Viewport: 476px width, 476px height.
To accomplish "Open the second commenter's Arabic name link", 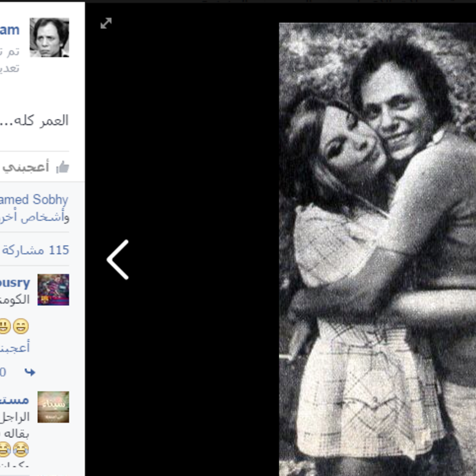I will (14, 400).
